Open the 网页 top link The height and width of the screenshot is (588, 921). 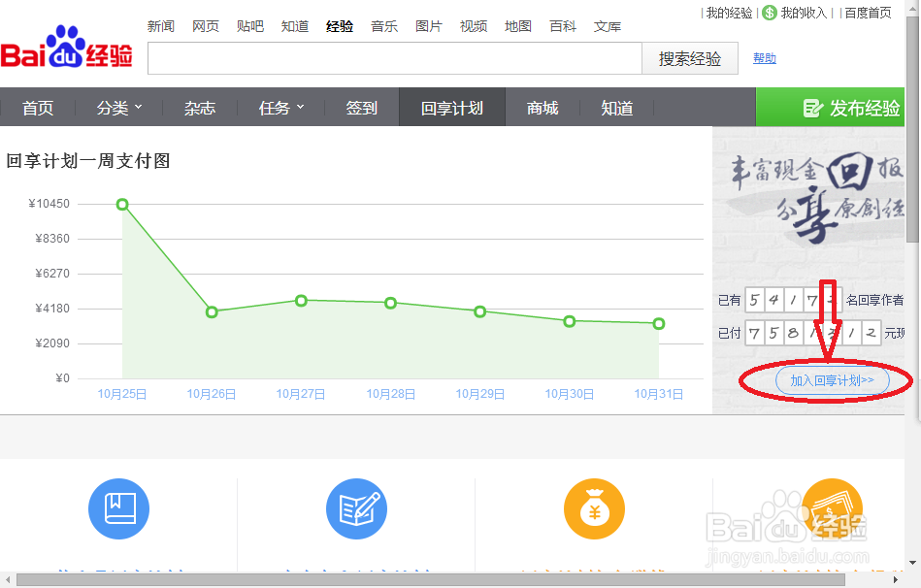[x=206, y=26]
